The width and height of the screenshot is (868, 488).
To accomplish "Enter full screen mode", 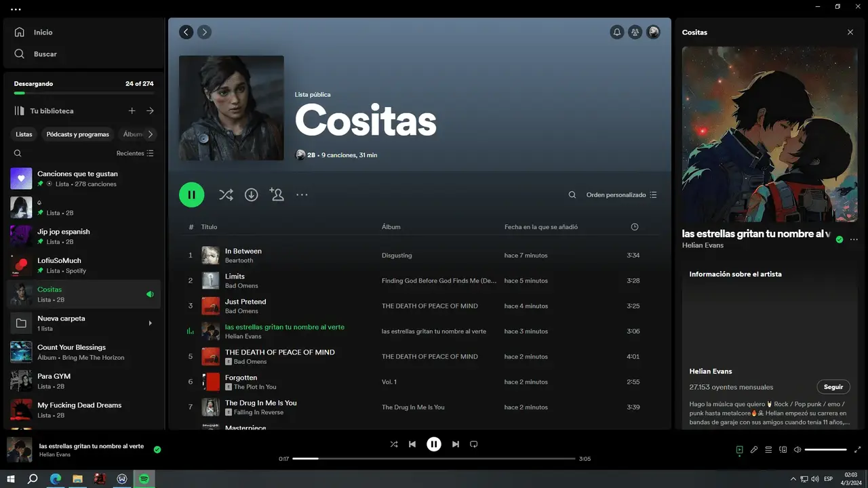I will tap(858, 449).
